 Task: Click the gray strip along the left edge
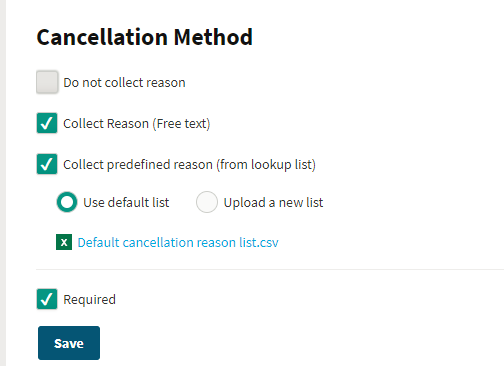[3, 183]
